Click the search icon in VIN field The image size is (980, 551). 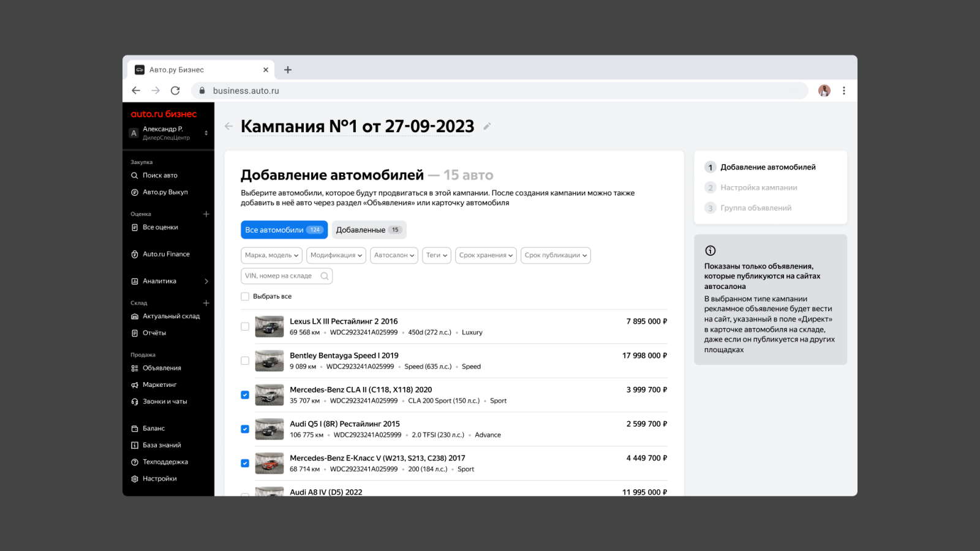pyautogui.click(x=325, y=276)
